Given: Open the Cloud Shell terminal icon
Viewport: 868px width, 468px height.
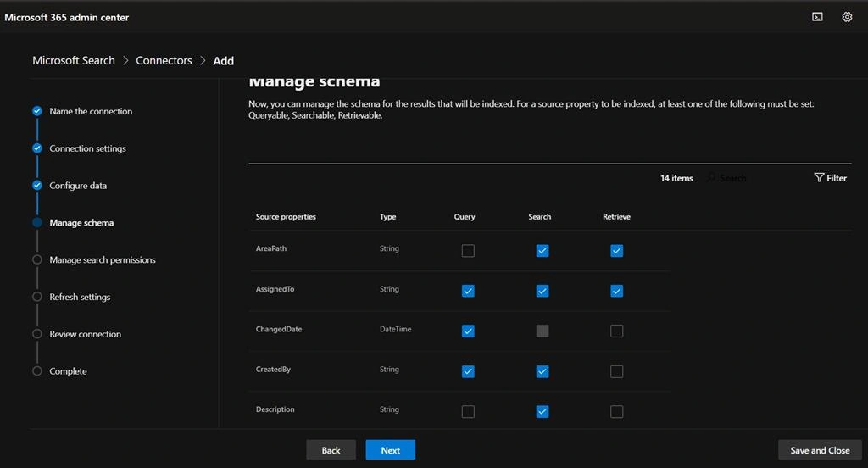Looking at the screenshot, I should pyautogui.click(x=817, y=17).
